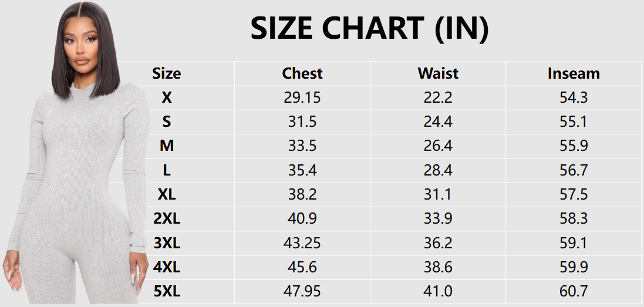Click the SIZE CHART (IN) title
Screen dimensions: 644x307
coord(369,28)
